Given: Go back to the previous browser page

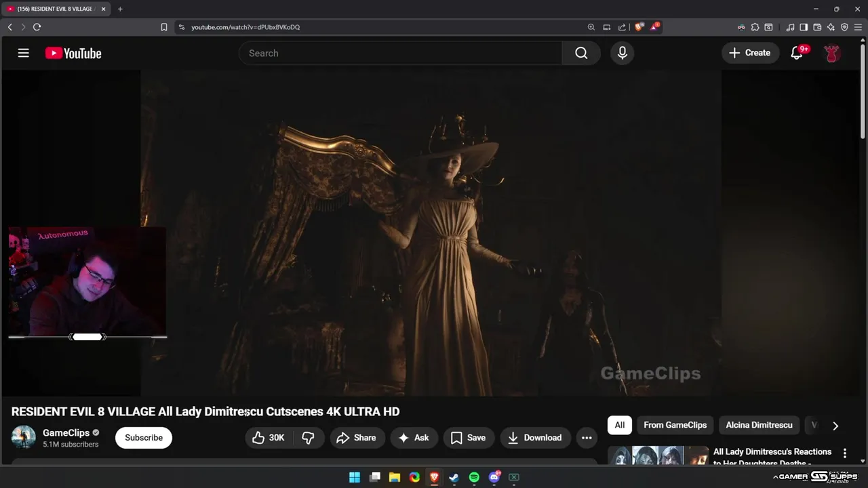Looking at the screenshot, I should (x=9, y=27).
